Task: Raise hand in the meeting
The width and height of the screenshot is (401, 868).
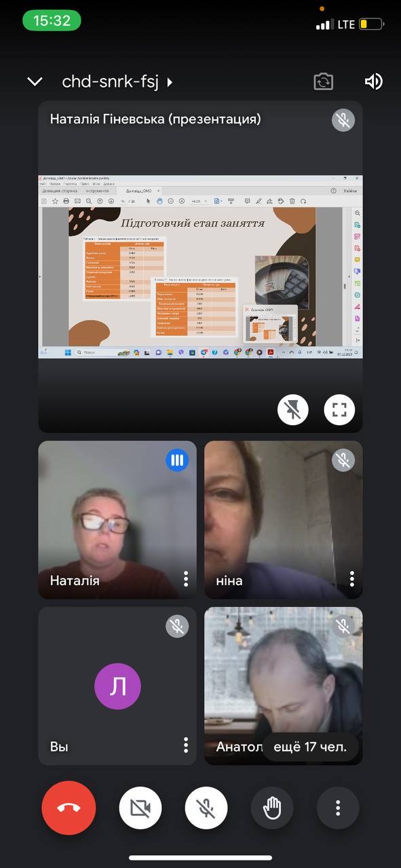Action: pos(272,808)
